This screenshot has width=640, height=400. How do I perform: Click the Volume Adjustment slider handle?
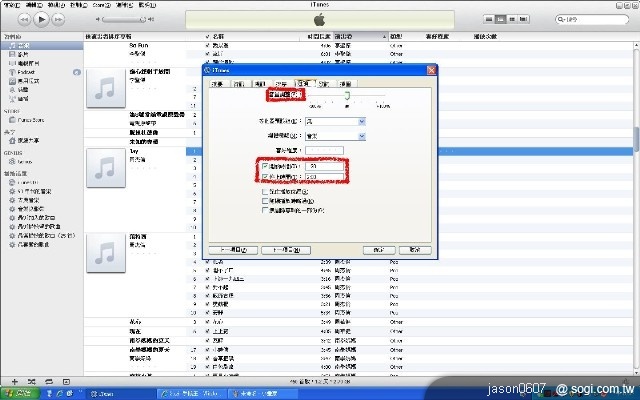[347, 98]
